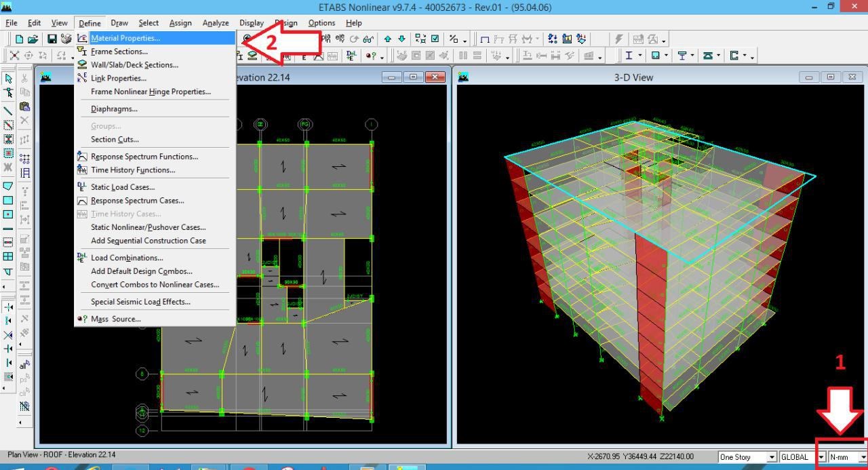Open concrete frame design square icon
868x470 pixels.
click(655, 56)
